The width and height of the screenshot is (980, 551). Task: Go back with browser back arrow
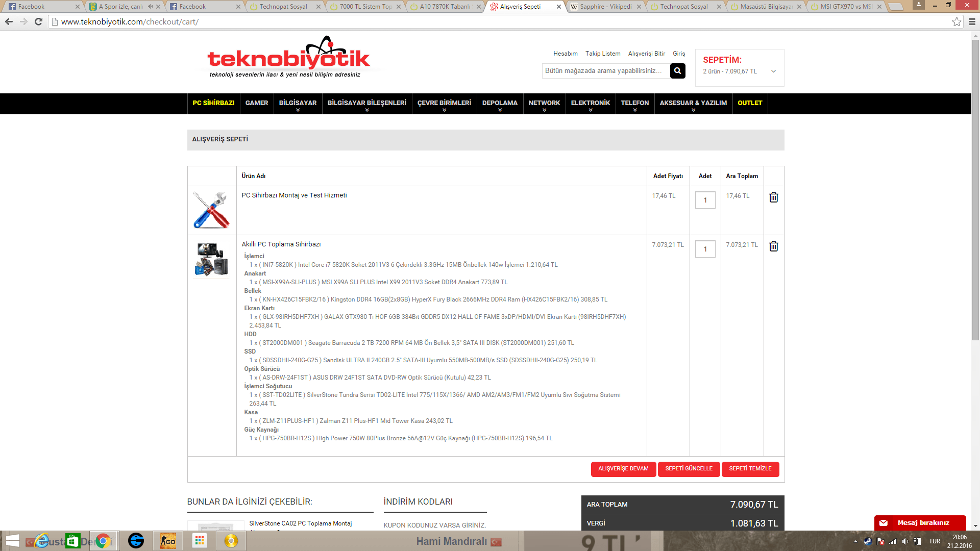[x=9, y=22]
